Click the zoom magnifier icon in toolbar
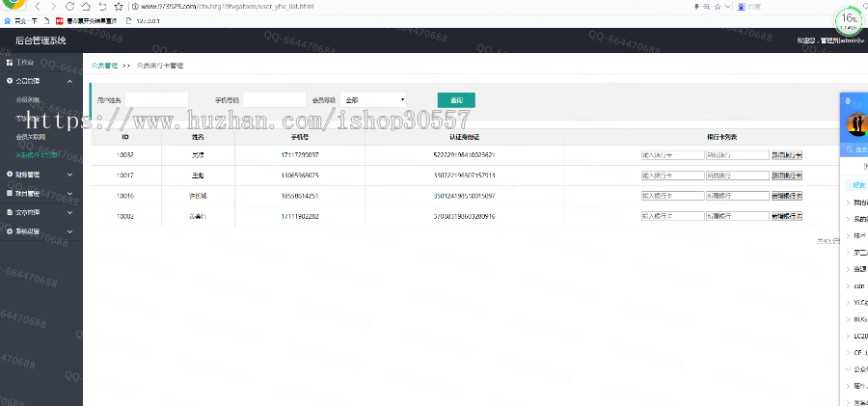The width and height of the screenshot is (868, 406). 707,7
